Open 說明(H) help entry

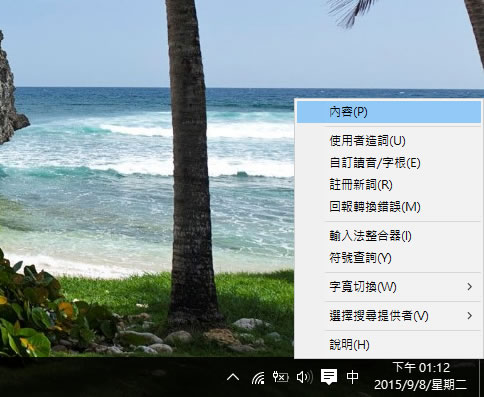(x=389, y=345)
